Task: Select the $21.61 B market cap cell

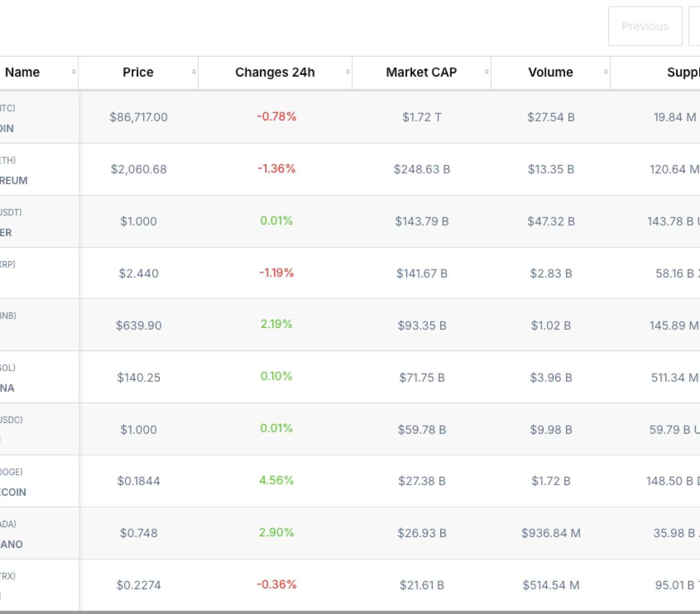Action: (x=422, y=585)
